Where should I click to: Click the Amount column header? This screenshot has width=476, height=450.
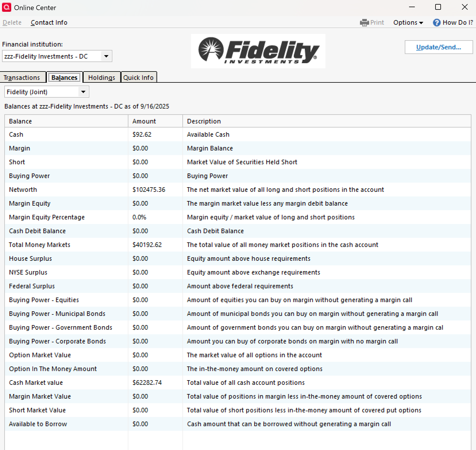pyautogui.click(x=155, y=121)
